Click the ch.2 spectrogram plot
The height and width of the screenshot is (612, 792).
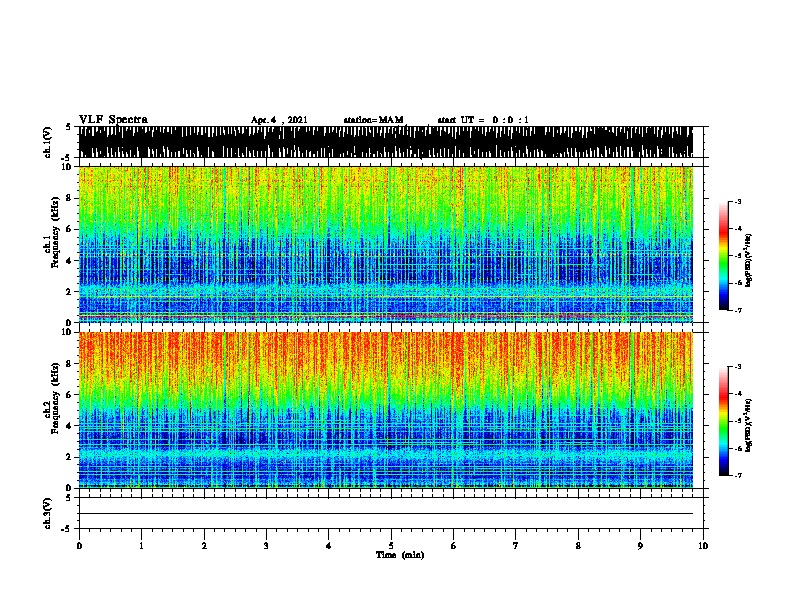tap(386, 410)
